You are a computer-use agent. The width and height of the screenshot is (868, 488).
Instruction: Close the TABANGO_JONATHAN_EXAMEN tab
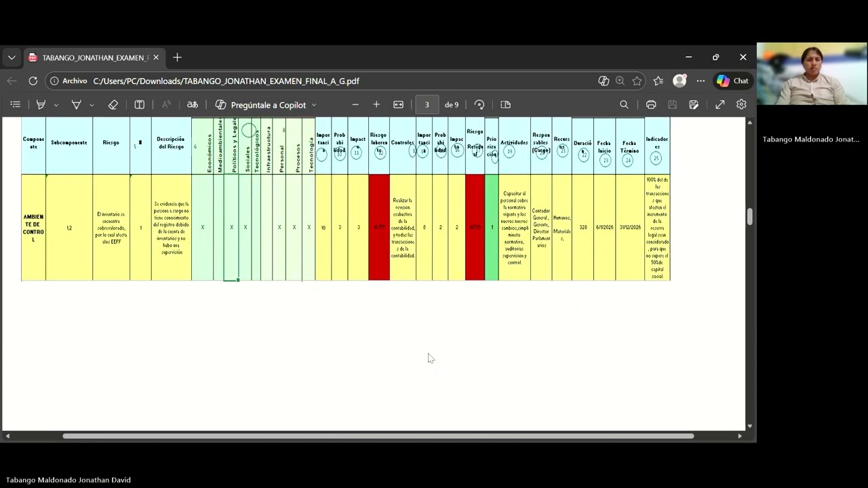coord(156,58)
